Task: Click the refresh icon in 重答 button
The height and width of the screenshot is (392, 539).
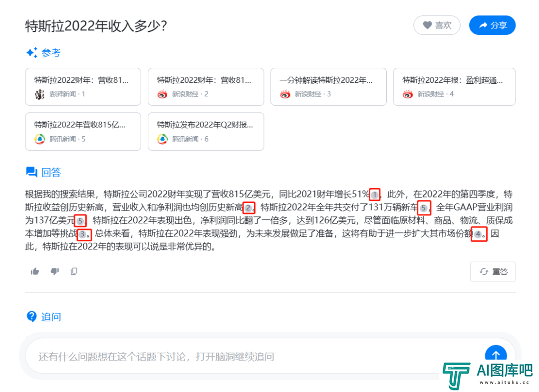Action: click(x=484, y=271)
